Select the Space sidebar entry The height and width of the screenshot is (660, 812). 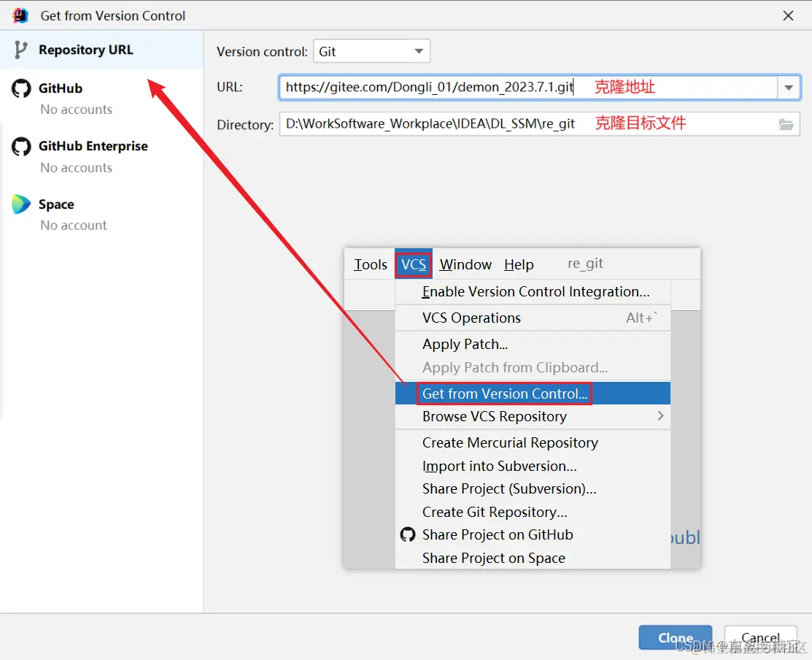pos(101,214)
